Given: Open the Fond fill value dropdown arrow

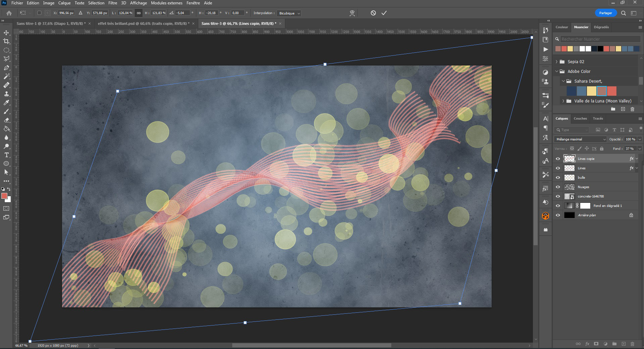Looking at the screenshot, I should coord(640,148).
